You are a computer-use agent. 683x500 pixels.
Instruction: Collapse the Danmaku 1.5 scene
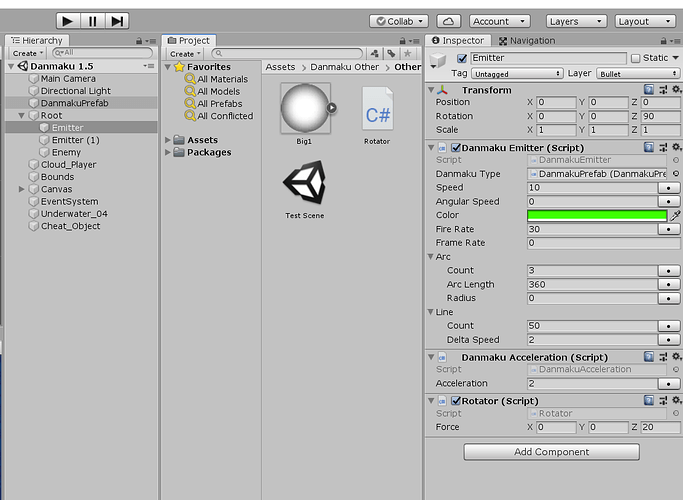11,66
